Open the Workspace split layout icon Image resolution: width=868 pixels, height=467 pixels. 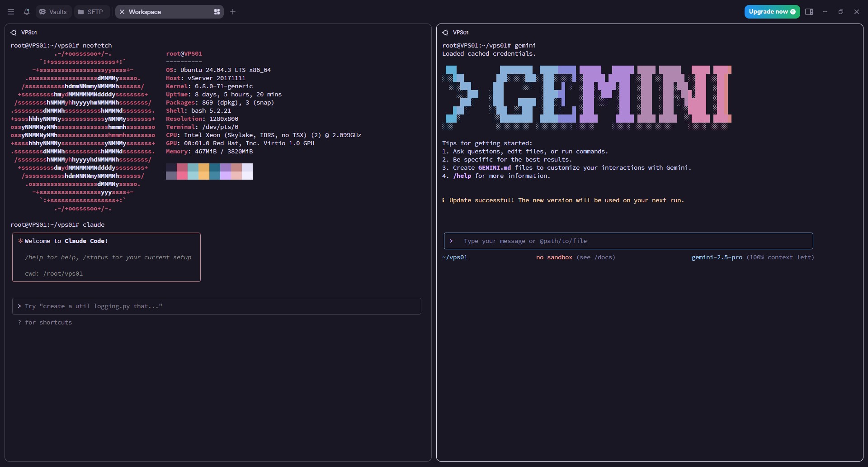point(217,12)
